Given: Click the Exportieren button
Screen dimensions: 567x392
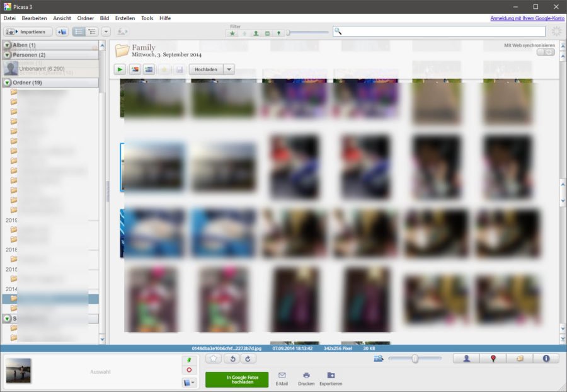Looking at the screenshot, I should [x=331, y=379].
